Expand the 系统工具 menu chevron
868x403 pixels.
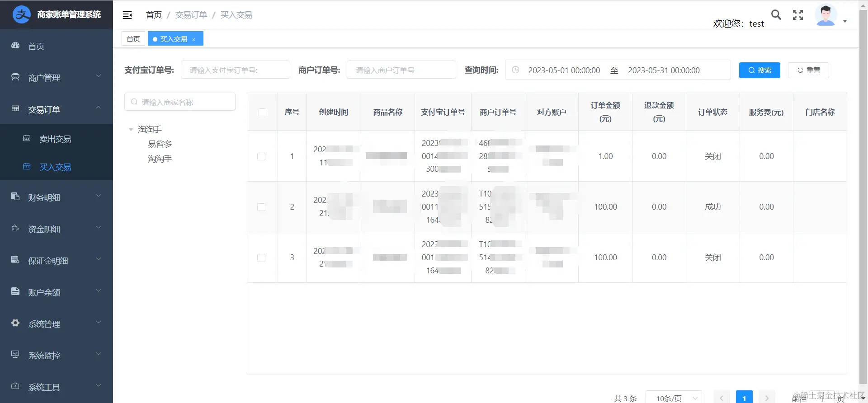(99, 386)
